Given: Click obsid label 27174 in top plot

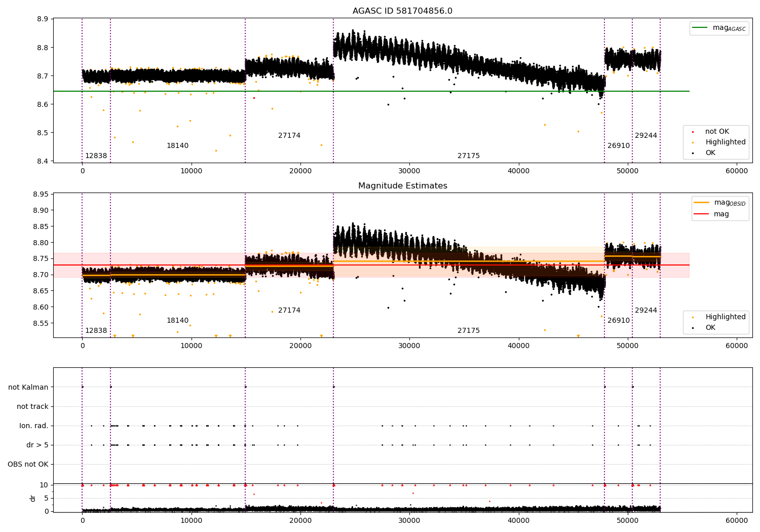Looking at the screenshot, I should coord(289,136).
